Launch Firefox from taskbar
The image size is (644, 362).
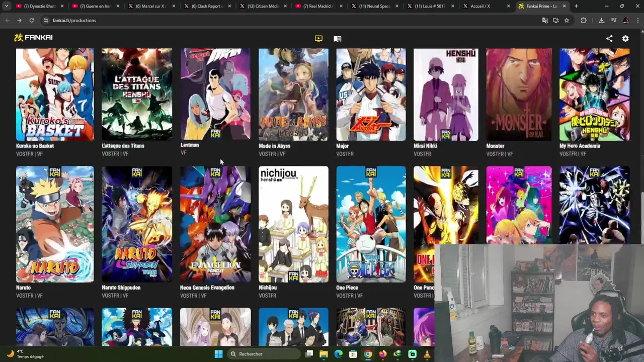tap(383, 354)
